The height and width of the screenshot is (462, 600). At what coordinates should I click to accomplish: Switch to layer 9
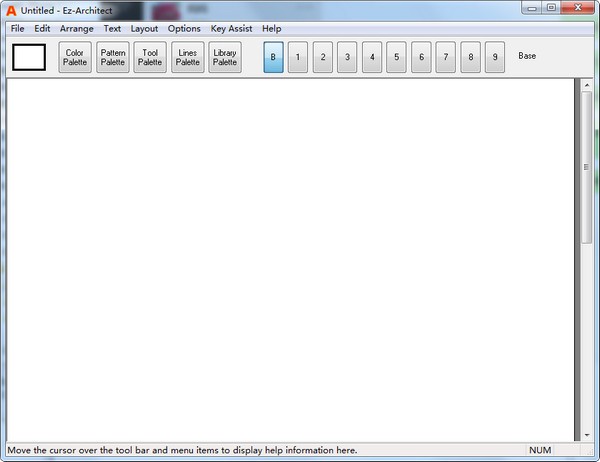[x=495, y=57]
